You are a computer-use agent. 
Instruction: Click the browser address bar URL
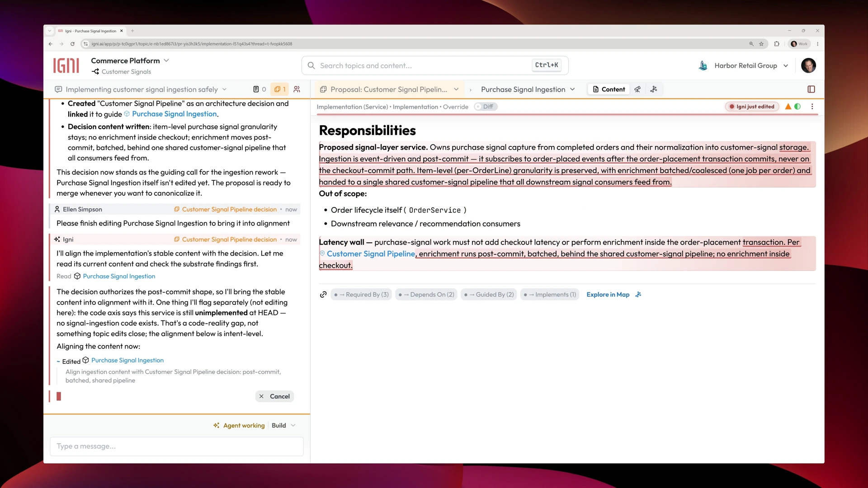[x=192, y=44]
